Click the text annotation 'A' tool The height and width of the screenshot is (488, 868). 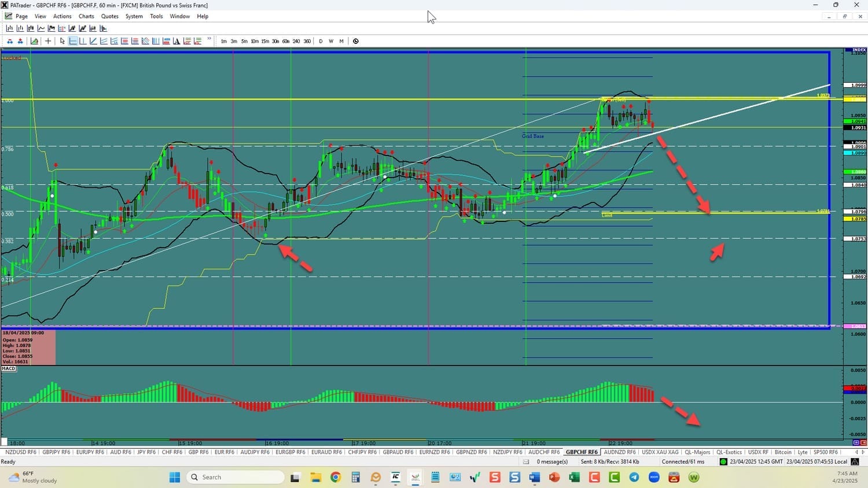176,41
